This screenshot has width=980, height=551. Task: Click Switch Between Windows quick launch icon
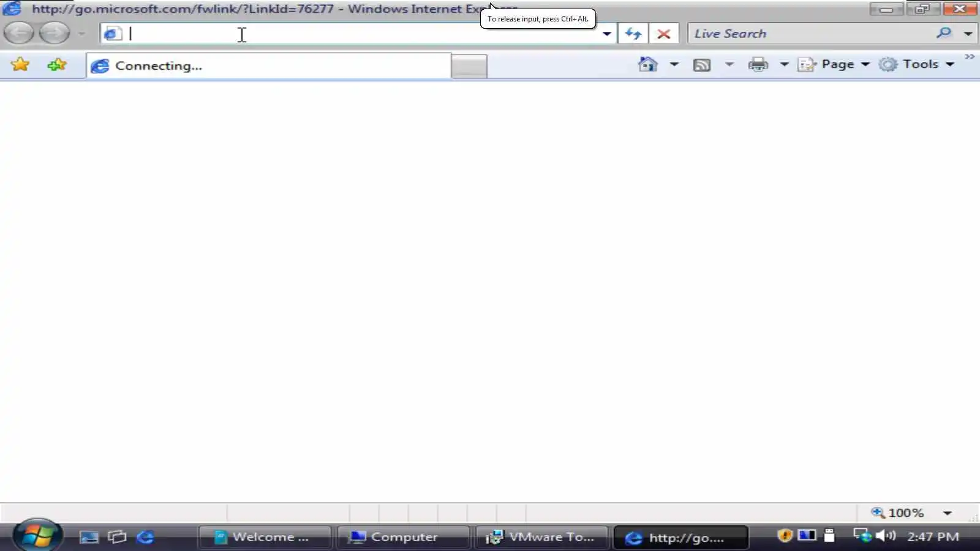[x=117, y=537]
